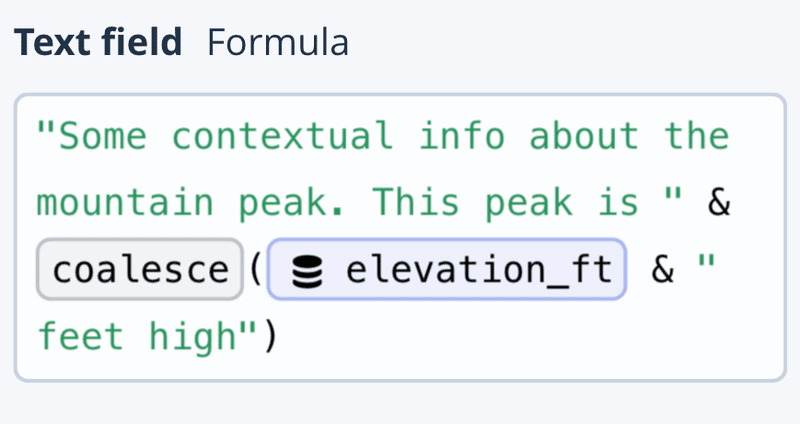Click the ampersand after elevation_ft chip
800x424 pixels.
click(663, 269)
